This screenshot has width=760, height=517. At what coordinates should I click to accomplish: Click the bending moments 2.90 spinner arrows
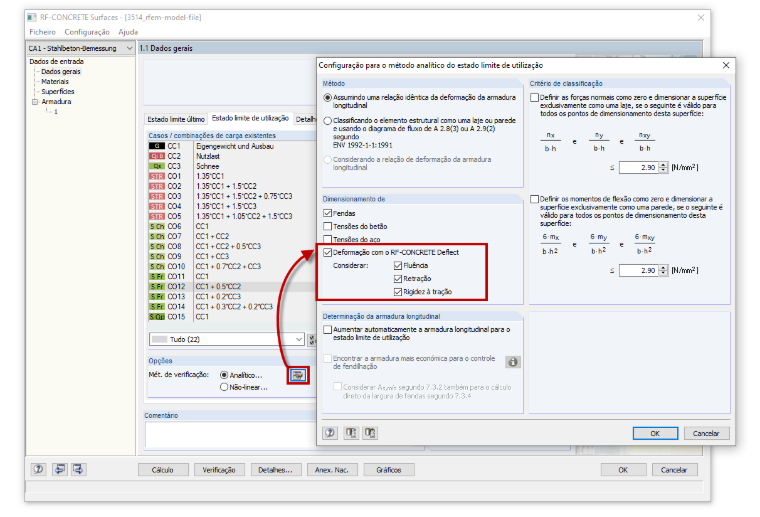(x=664, y=270)
